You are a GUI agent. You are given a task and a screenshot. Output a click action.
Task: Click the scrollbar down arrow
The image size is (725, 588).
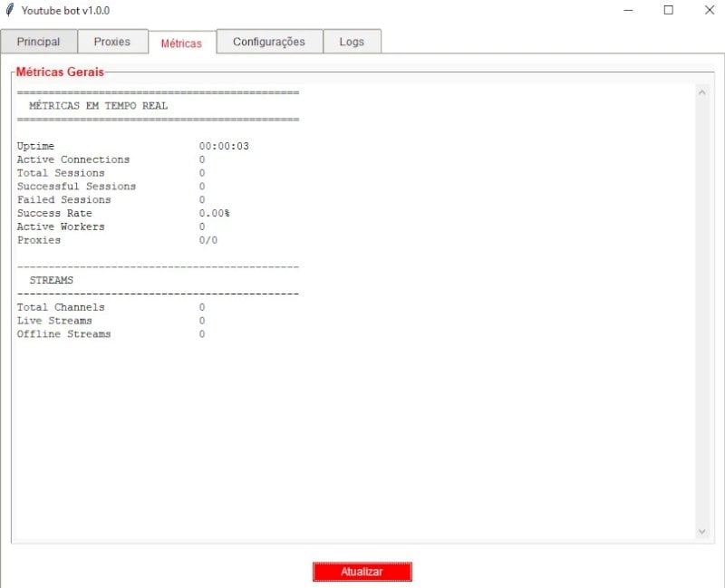pos(701,532)
